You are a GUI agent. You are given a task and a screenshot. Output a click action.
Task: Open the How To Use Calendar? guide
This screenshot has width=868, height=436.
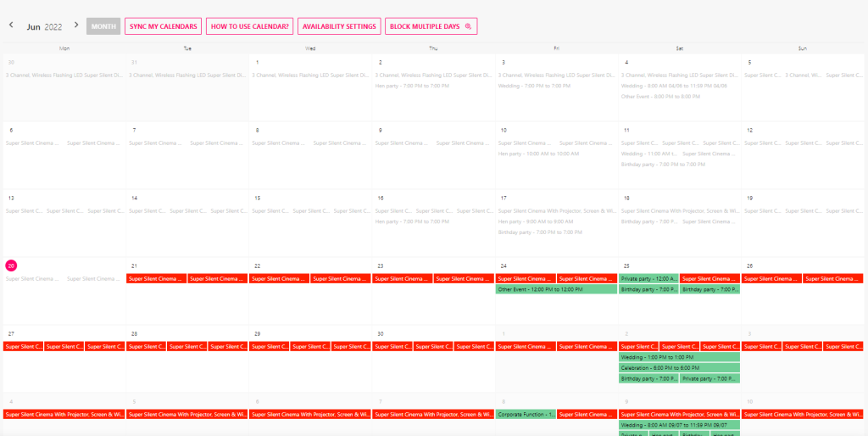point(249,26)
